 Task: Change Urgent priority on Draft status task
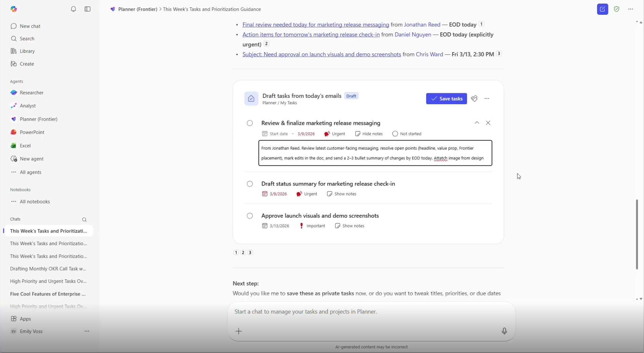(x=307, y=194)
